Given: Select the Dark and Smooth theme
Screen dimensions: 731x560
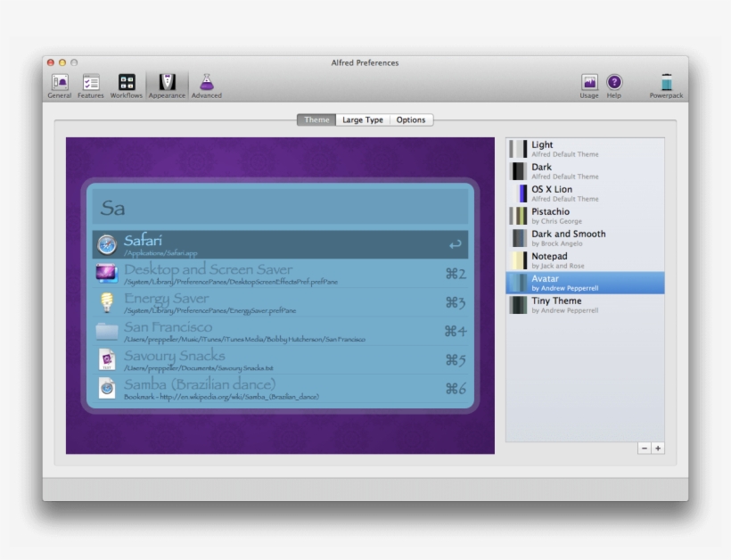Looking at the screenshot, I should click(585, 238).
